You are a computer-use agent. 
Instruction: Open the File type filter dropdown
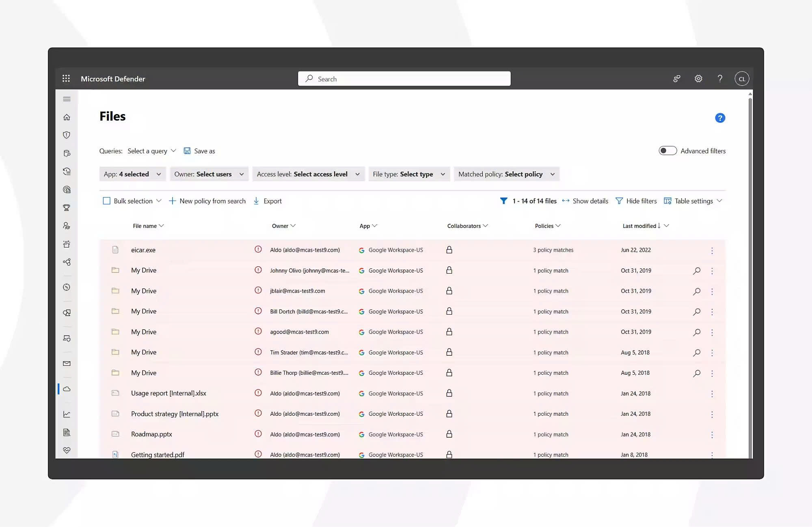point(409,174)
